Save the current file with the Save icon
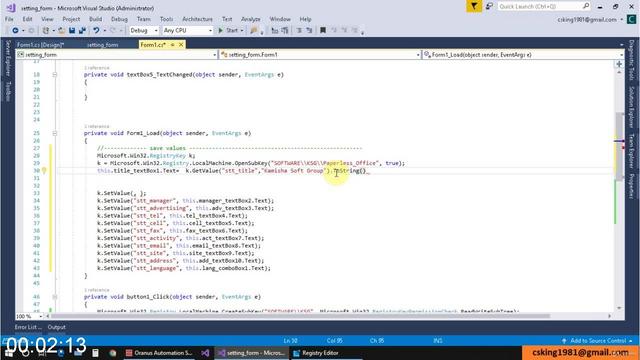Screen dimensions: 640x360 (72, 31)
